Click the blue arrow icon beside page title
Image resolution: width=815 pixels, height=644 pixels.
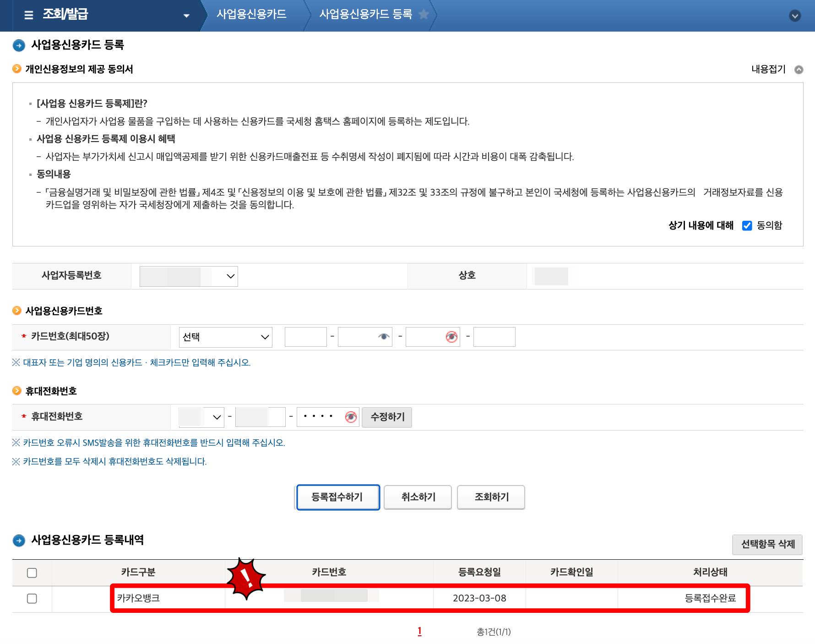click(18, 45)
